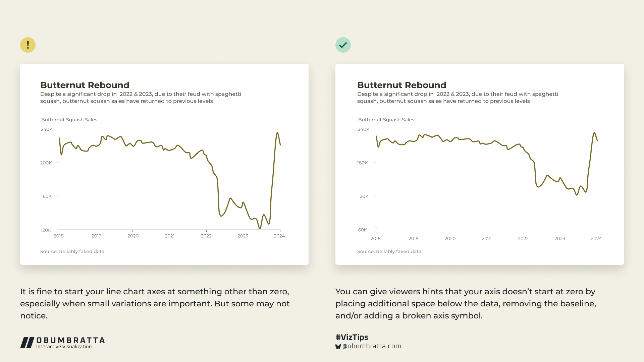Click the #VizTips hashtag

[x=352, y=337]
